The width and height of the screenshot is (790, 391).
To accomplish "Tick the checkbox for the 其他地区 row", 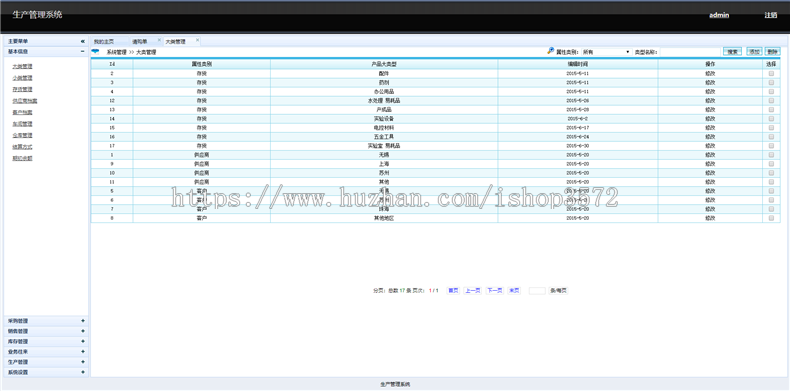I will [x=771, y=218].
